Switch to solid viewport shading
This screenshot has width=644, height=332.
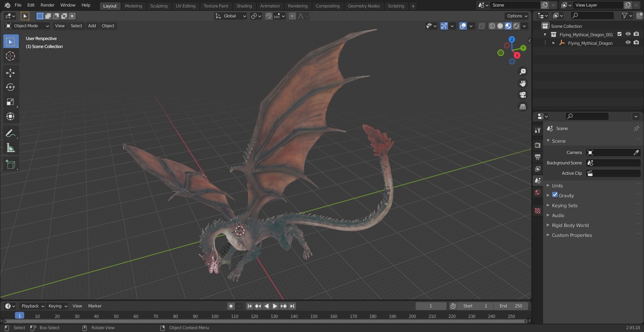[x=500, y=26]
